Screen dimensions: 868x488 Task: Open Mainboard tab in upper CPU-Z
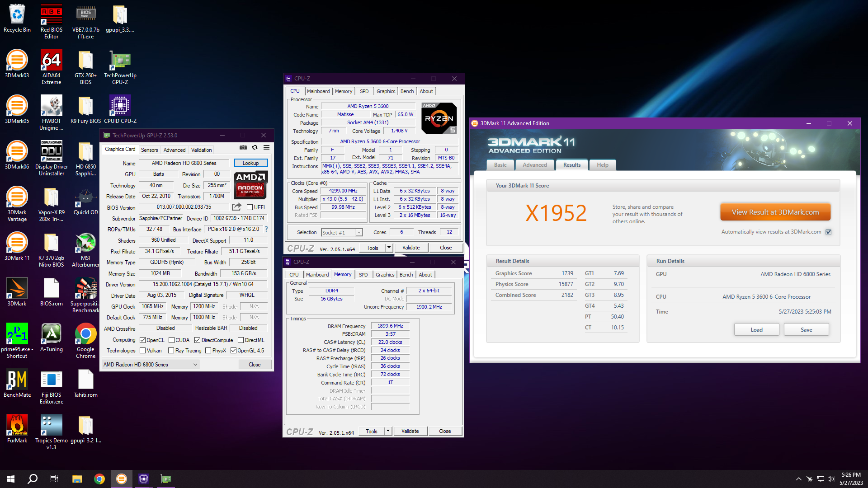click(318, 91)
